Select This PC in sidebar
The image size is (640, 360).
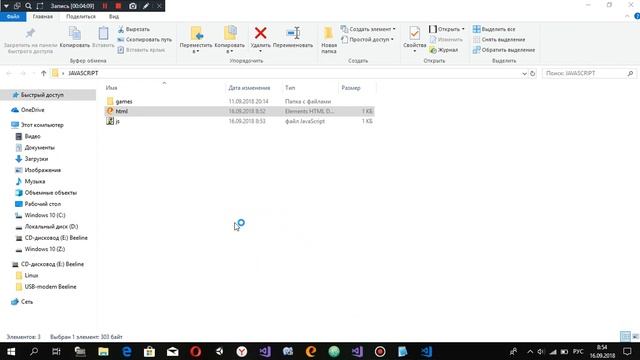pyautogui.click(x=42, y=125)
